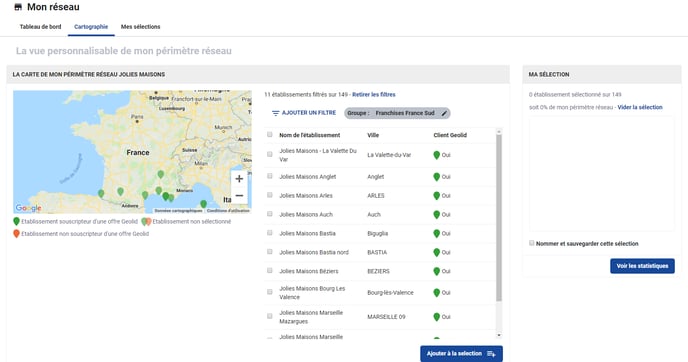Click the empty selection list box

(602, 173)
